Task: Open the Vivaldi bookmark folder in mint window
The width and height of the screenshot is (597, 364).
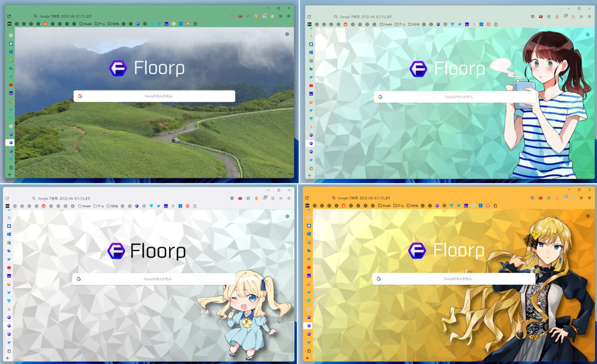Action: [386, 24]
